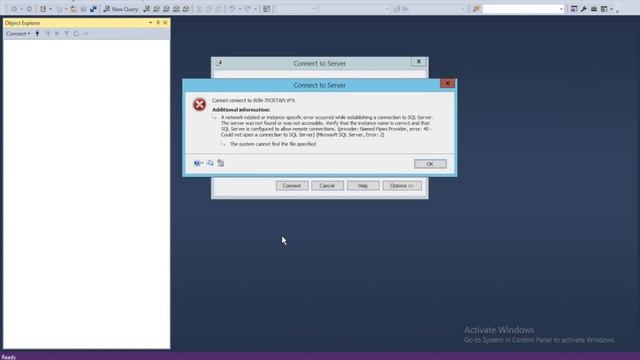Click the Analysis Services XMLA query icon
The height and width of the screenshot is (360, 640).
pos(176,9)
